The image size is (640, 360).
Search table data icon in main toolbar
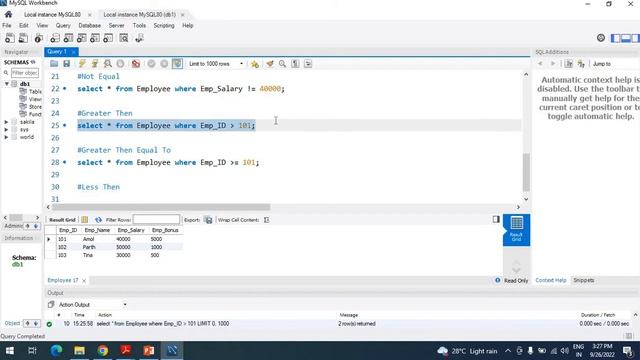pos(124,38)
